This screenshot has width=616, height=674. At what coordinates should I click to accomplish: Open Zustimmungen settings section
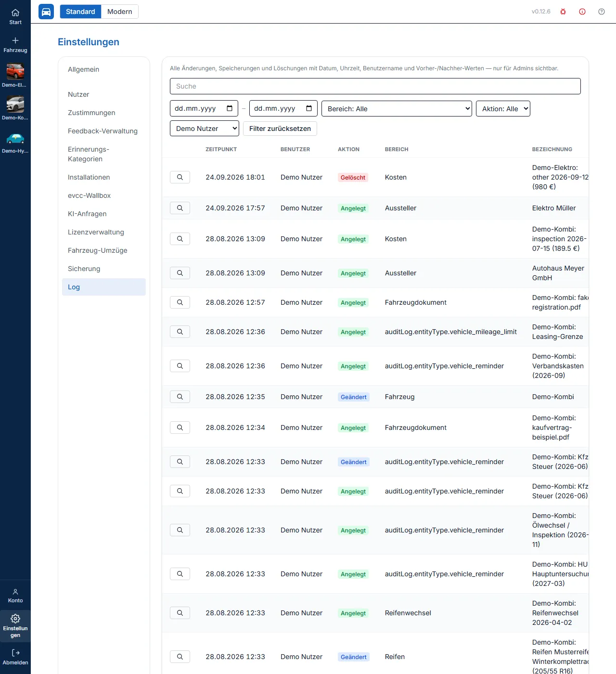coord(104,113)
